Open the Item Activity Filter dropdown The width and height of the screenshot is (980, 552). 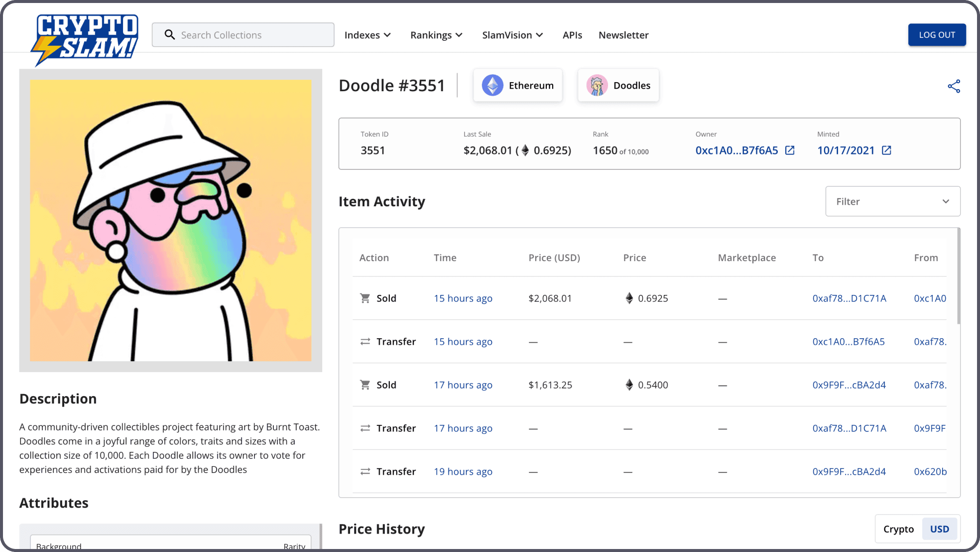pos(892,201)
